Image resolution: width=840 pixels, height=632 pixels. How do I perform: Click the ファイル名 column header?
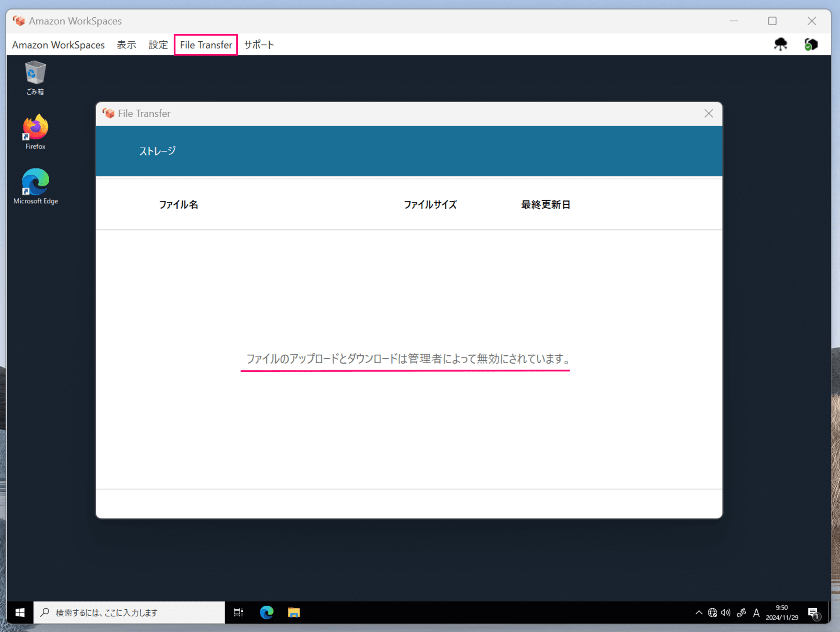[x=178, y=205]
